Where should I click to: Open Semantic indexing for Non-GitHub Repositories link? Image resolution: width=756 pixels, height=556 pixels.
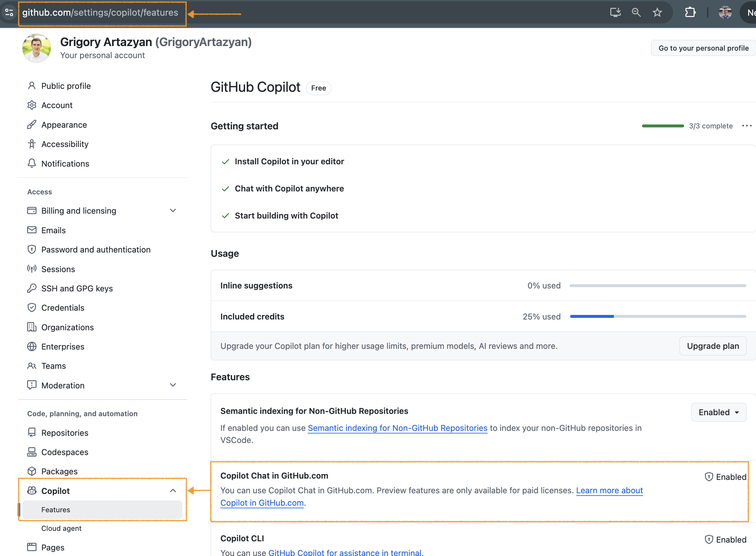[398, 428]
